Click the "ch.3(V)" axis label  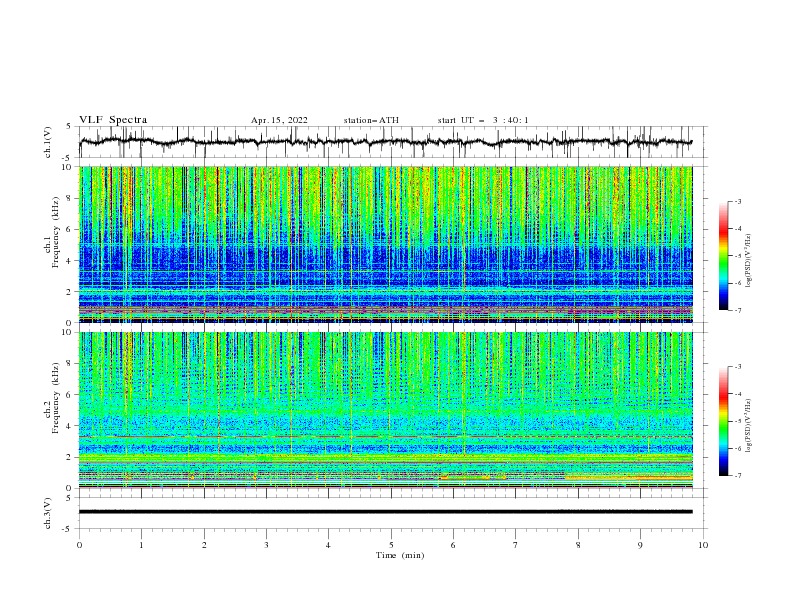coord(48,513)
